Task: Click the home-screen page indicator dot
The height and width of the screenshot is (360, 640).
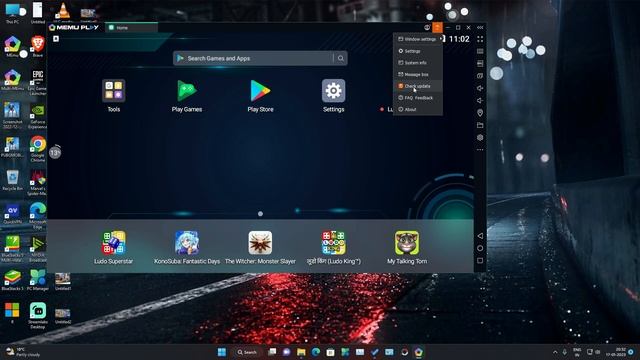Action: point(260,213)
